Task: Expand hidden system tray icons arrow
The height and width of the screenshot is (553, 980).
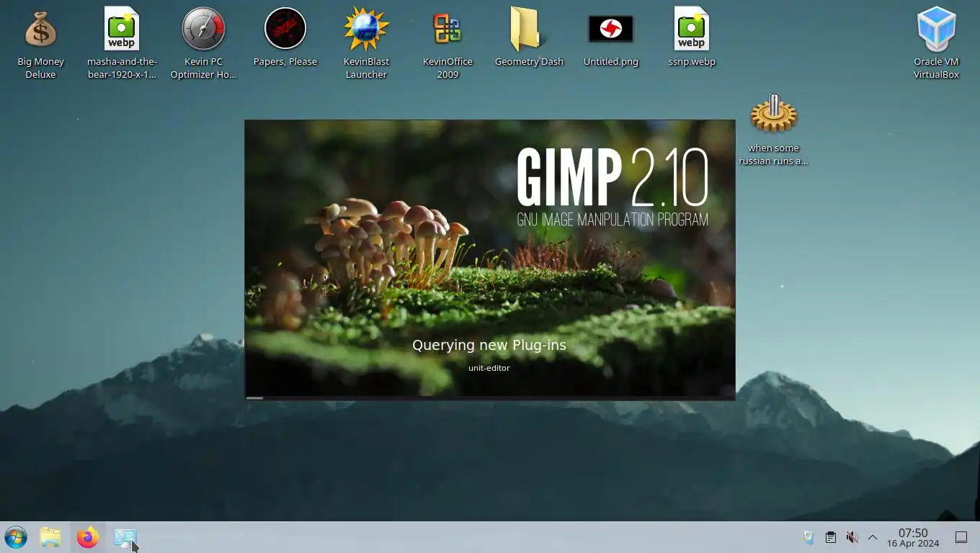Action: [x=873, y=537]
